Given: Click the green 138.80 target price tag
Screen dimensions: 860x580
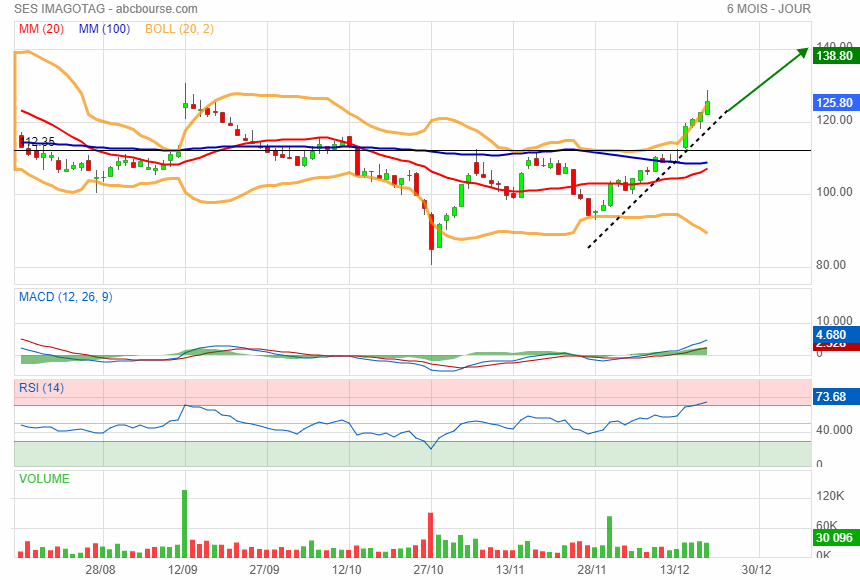Looking at the screenshot, I should (835, 55).
